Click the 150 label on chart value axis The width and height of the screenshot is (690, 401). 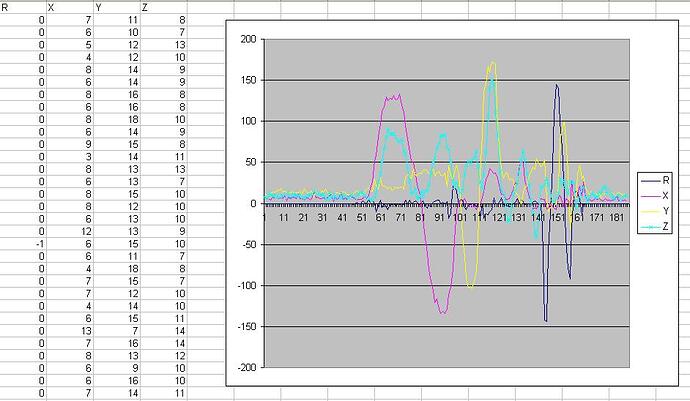[248, 80]
